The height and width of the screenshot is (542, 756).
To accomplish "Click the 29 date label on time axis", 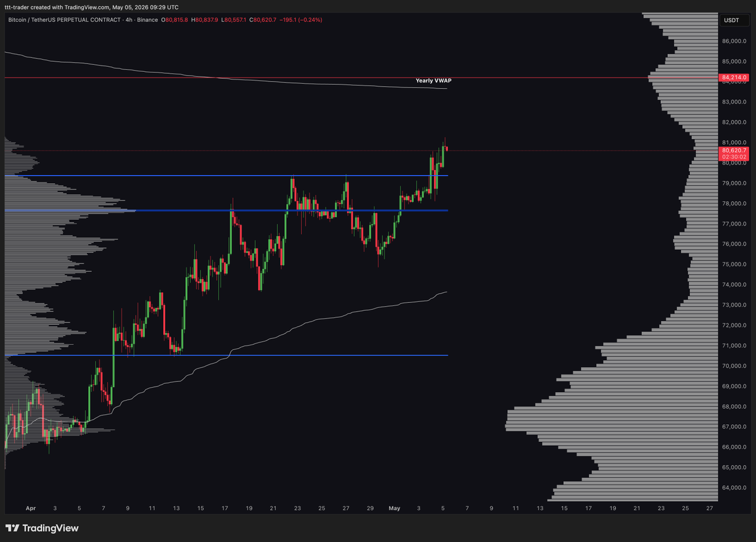I will tap(370, 507).
